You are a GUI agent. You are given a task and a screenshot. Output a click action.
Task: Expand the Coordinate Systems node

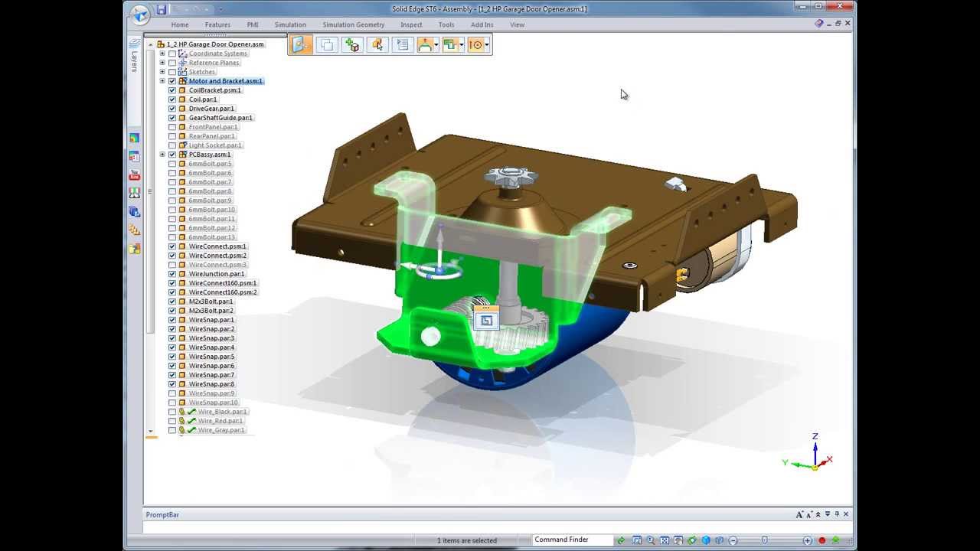click(162, 54)
